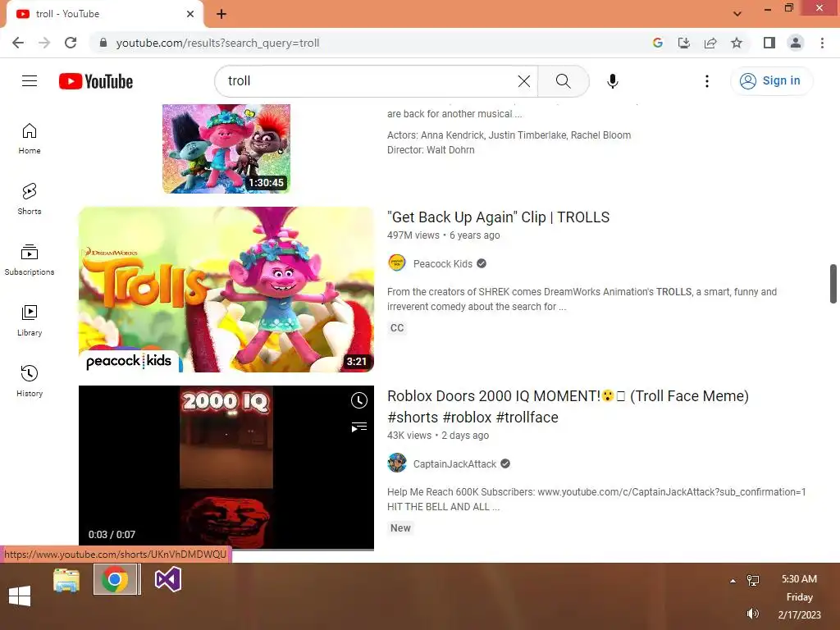
Task: Add Roblox short to Watch later
Action: [x=359, y=400]
